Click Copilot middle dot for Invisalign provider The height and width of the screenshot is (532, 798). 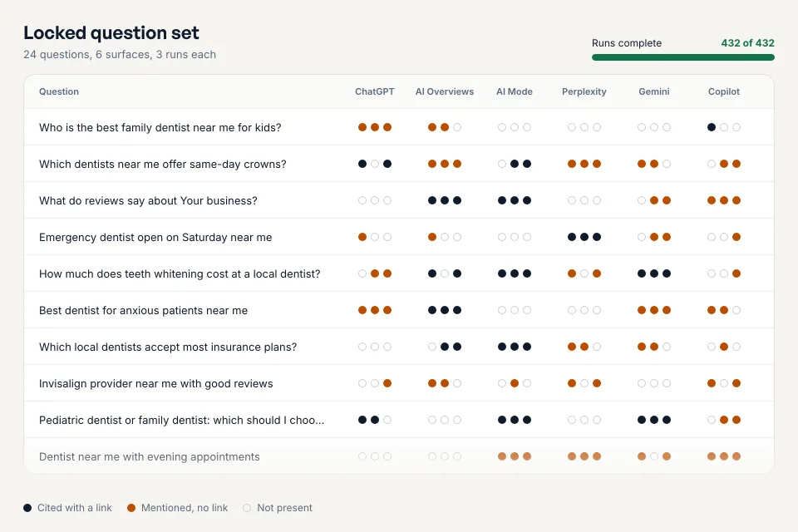pos(724,383)
